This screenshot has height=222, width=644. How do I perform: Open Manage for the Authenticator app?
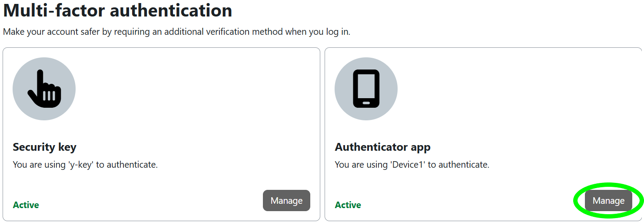click(608, 201)
